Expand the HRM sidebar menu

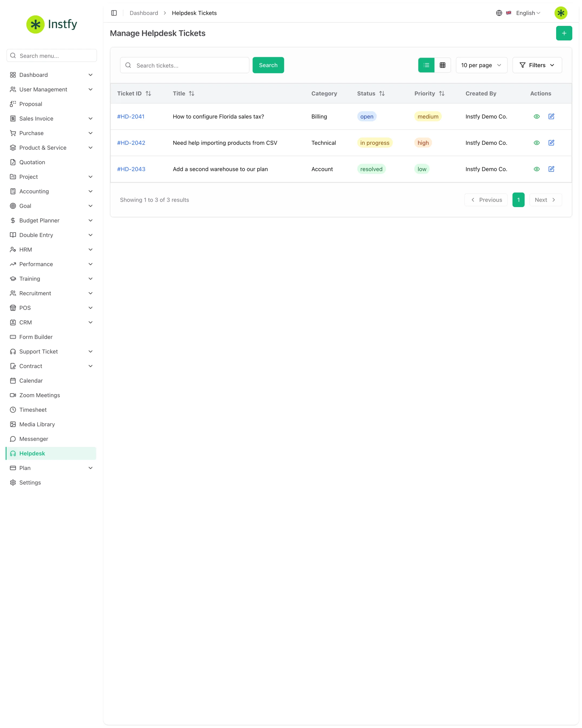coord(51,249)
